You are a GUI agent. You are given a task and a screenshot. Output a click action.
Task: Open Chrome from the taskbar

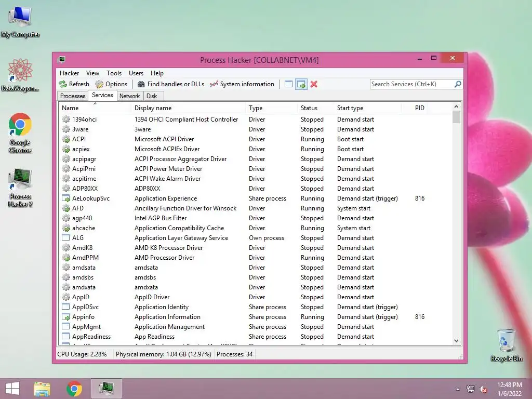click(x=74, y=389)
